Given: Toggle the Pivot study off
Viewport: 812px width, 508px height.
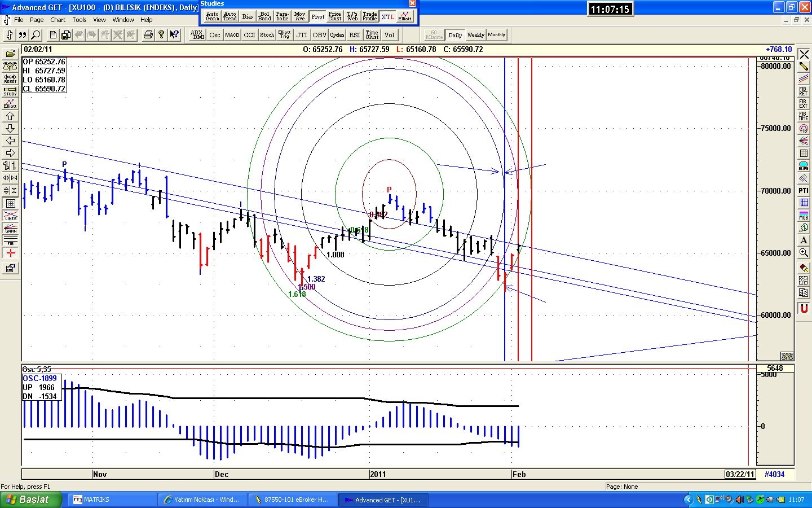Looking at the screenshot, I should click(318, 16).
